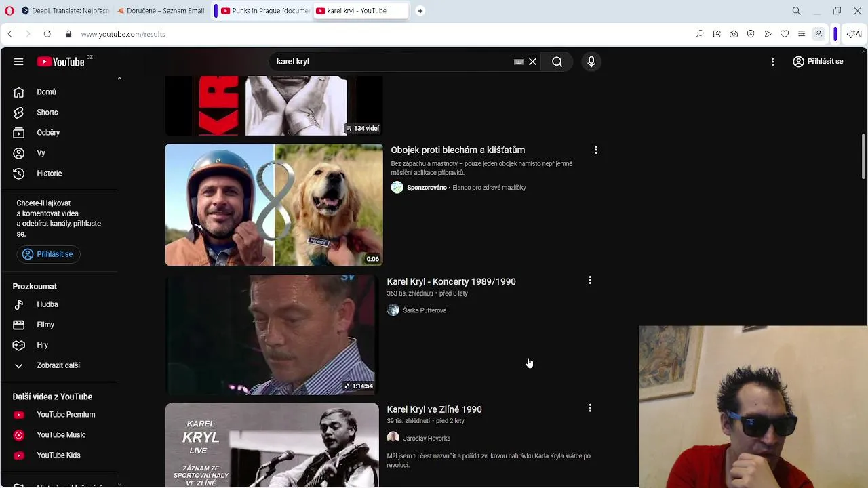Image resolution: width=868 pixels, height=488 pixels.
Task: Click sidebar Přihlásit se button
Action: point(48,254)
